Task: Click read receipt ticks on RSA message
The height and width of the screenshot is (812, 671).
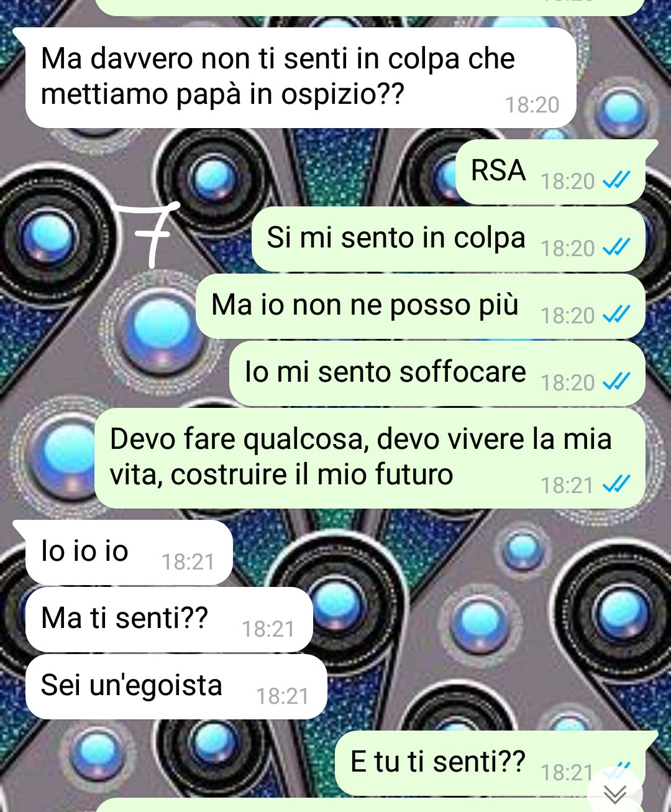Action: [617, 180]
